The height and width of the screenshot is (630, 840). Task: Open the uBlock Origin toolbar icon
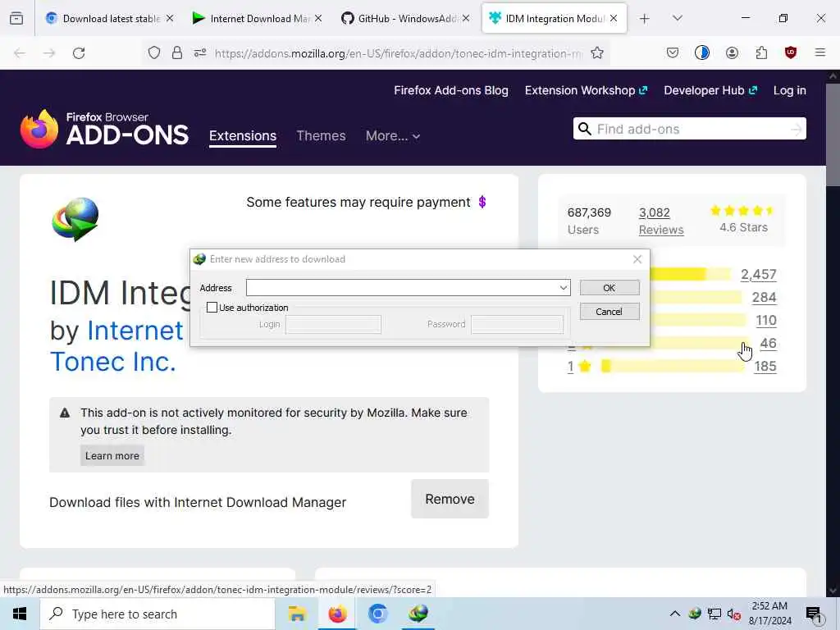[x=791, y=52]
